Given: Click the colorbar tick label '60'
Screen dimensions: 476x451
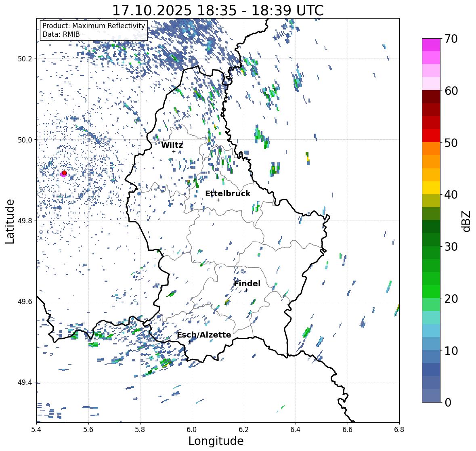Looking at the screenshot, I should tap(451, 91).
